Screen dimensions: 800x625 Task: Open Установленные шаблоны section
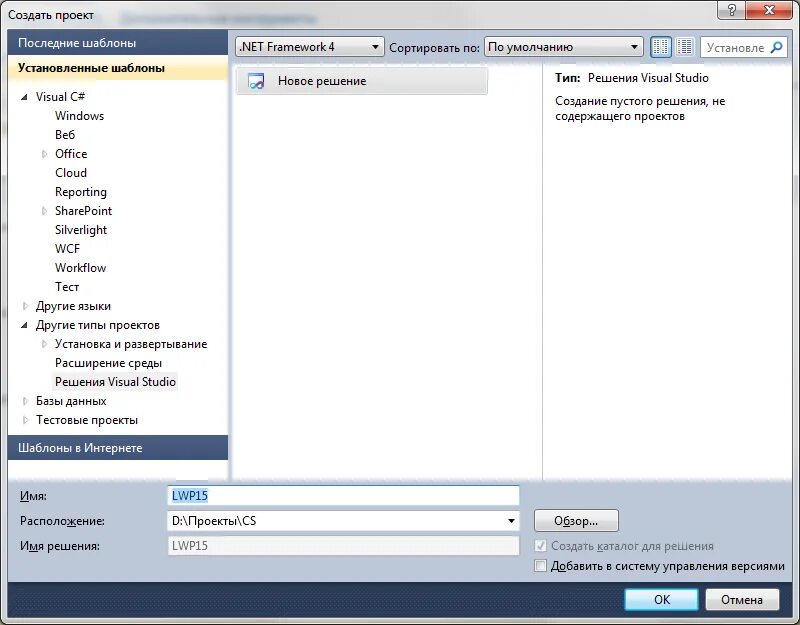pyautogui.click(x=118, y=68)
